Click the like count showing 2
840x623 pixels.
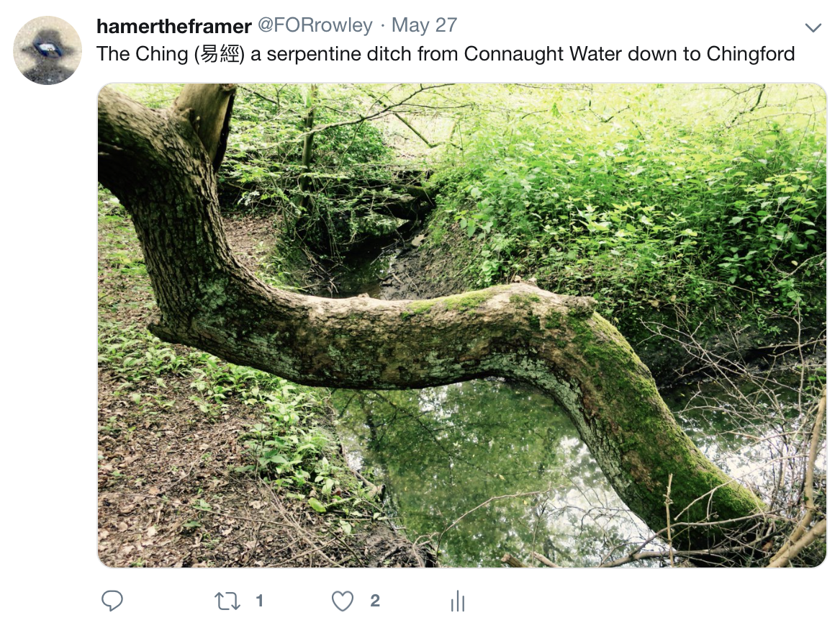(x=375, y=601)
